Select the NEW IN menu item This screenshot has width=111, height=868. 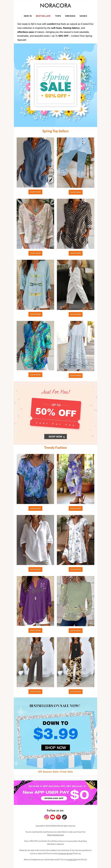click(28, 16)
